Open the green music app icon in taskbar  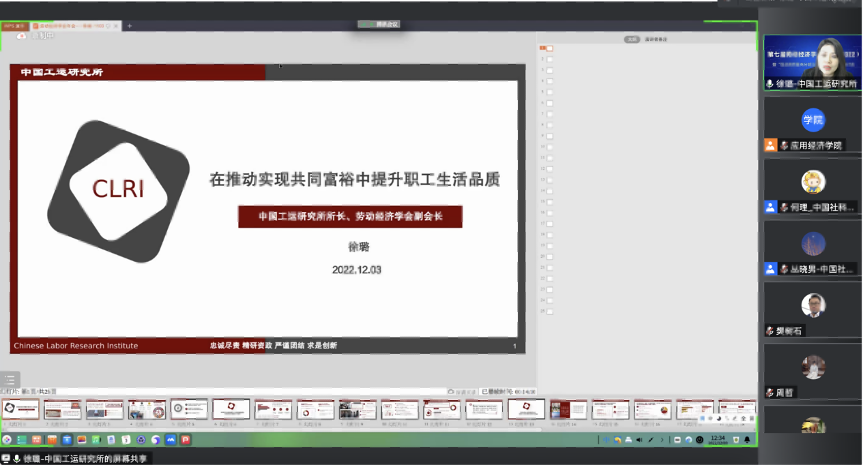[96, 440]
